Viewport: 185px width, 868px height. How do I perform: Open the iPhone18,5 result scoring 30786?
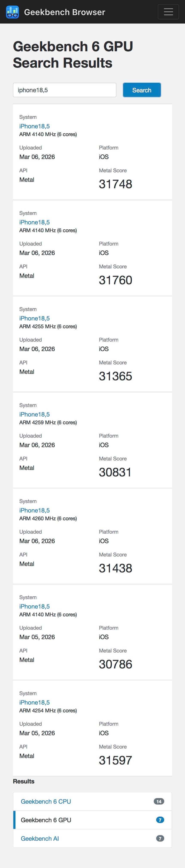click(34, 606)
